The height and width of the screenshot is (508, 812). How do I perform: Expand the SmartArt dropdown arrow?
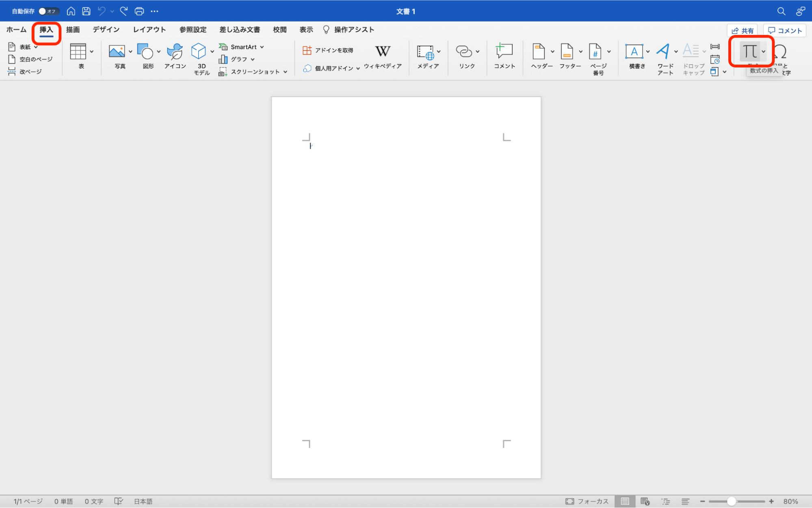pos(262,47)
